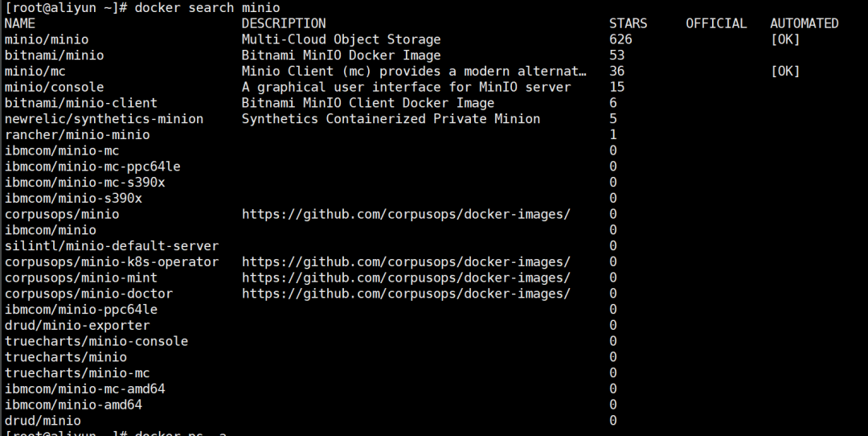868x436 pixels.
Task: Click the minio/minio image name
Action: tap(47, 39)
